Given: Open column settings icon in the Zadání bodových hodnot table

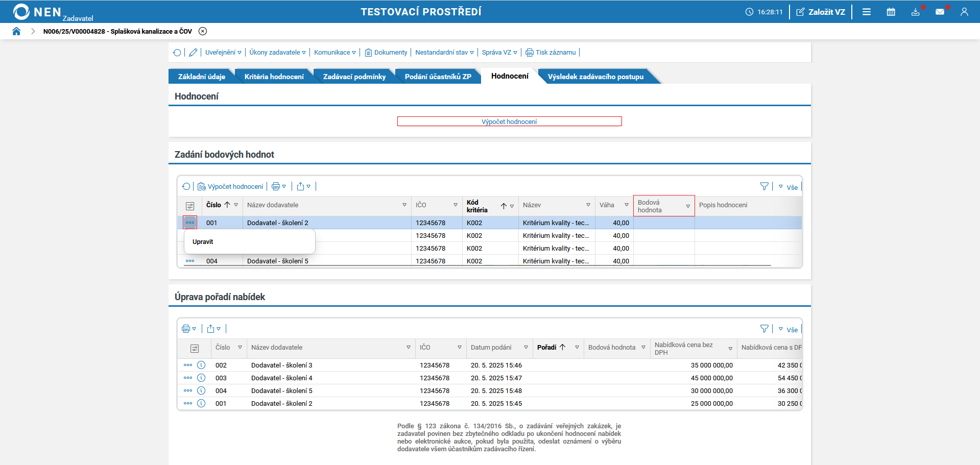Looking at the screenshot, I should coord(190,206).
